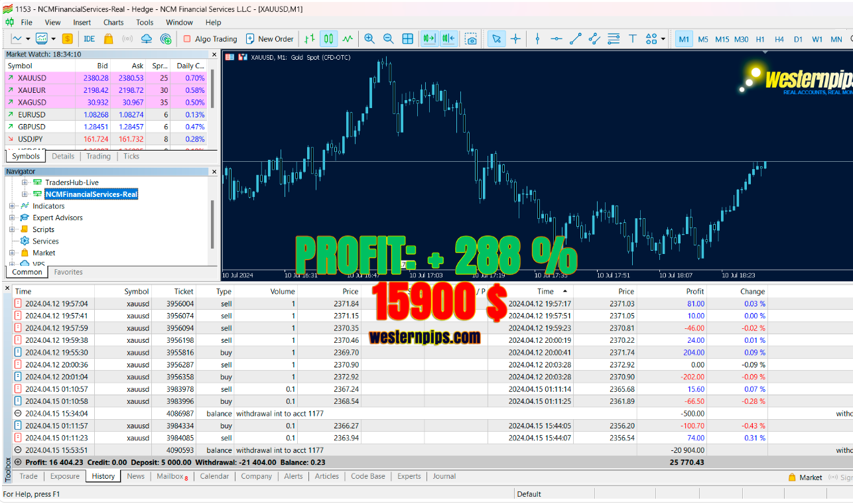Click the signal subscribe icon with plus

[166, 39]
